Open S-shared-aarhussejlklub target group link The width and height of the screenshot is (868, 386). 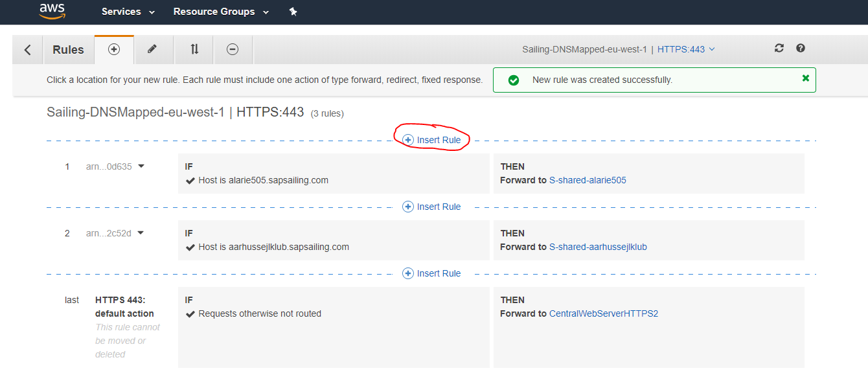pos(598,247)
